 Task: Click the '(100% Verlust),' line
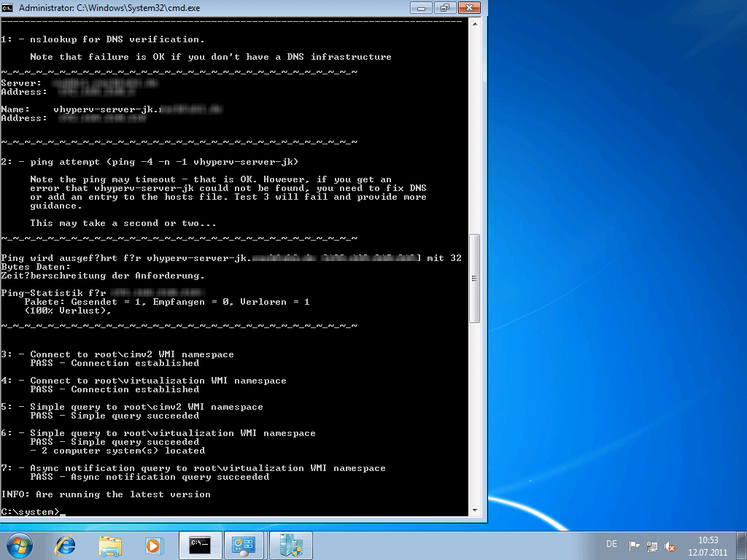[x=68, y=311]
